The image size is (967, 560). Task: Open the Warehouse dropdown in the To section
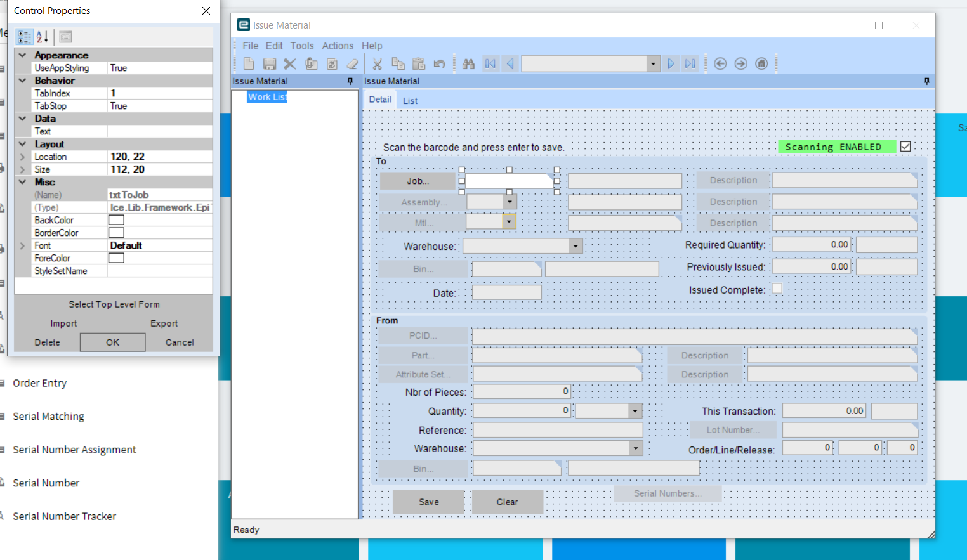pos(576,245)
